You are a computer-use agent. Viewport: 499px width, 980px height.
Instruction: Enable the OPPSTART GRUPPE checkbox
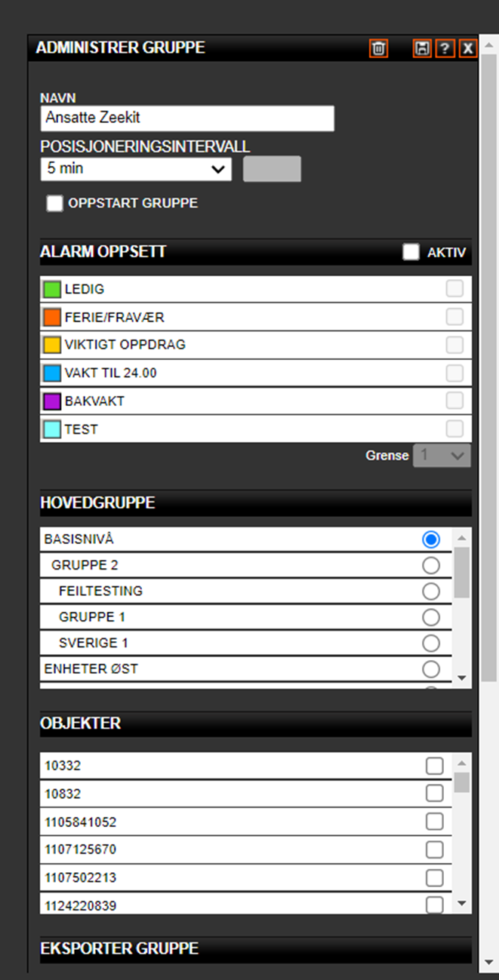[54, 204]
